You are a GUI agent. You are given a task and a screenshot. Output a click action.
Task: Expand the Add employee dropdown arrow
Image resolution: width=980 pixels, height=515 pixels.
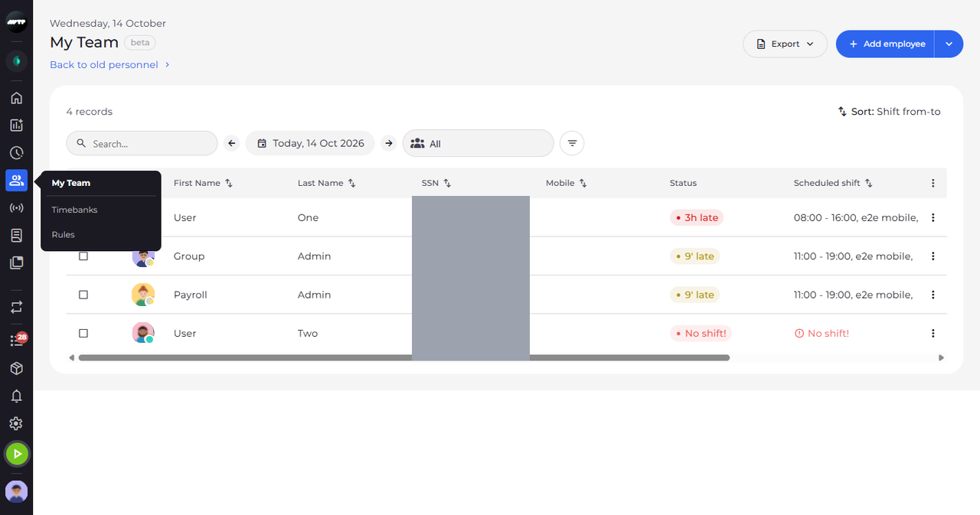pyautogui.click(x=949, y=44)
